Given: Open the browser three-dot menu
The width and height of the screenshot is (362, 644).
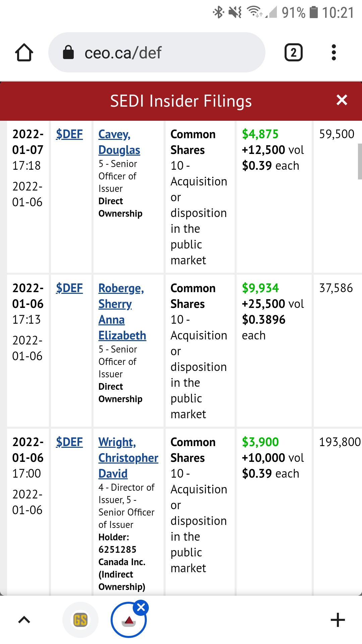Looking at the screenshot, I should (334, 53).
